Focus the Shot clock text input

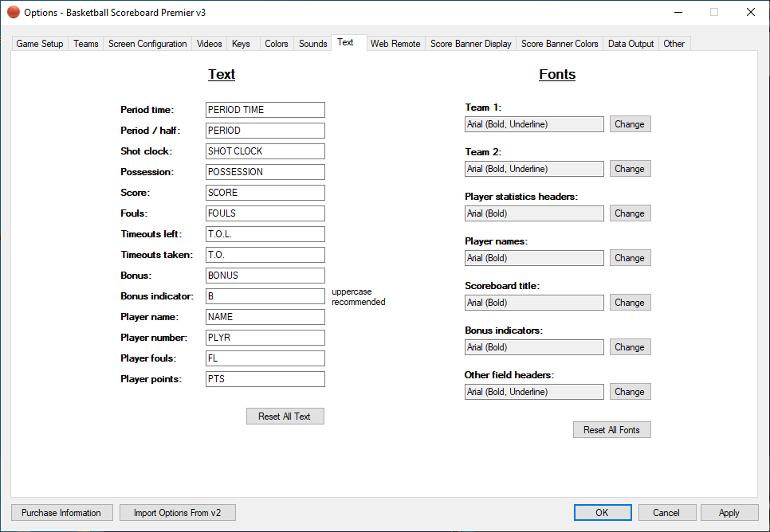pyautogui.click(x=265, y=151)
